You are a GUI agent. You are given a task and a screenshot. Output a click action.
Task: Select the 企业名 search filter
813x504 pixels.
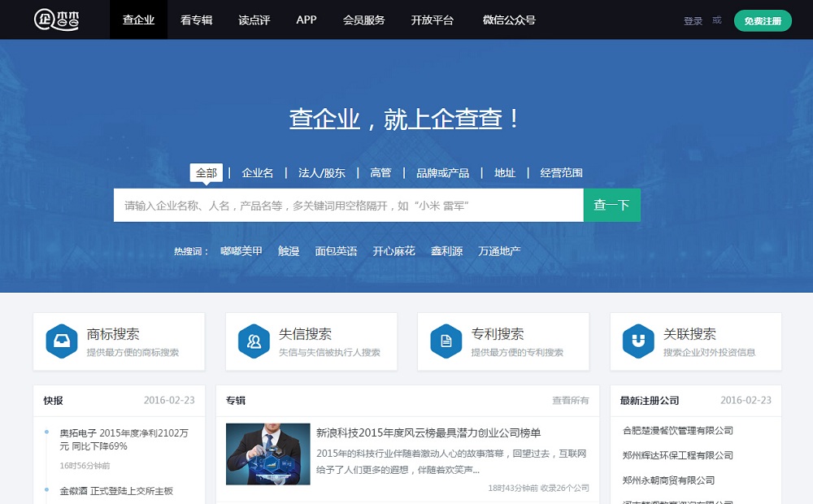pos(257,172)
